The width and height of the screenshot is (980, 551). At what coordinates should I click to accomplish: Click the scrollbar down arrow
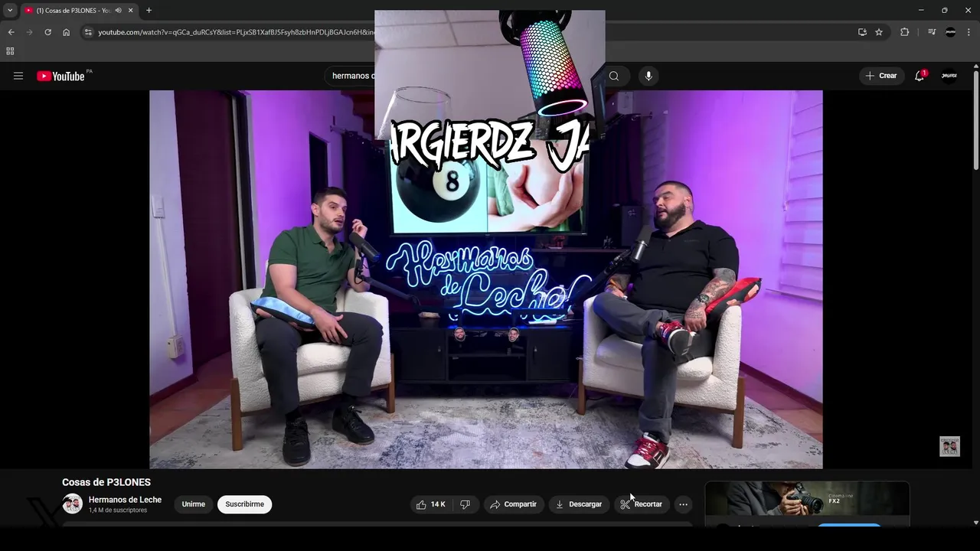click(975, 523)
